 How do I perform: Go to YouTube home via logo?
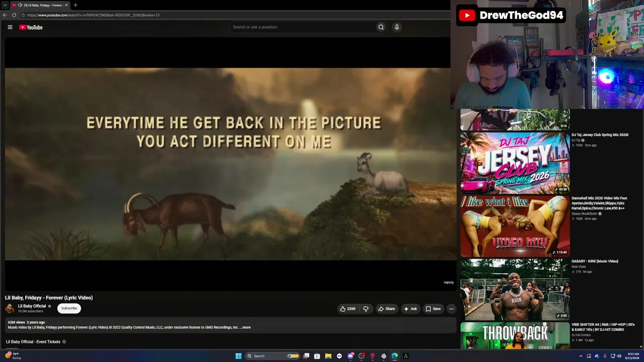click(31, 27)
